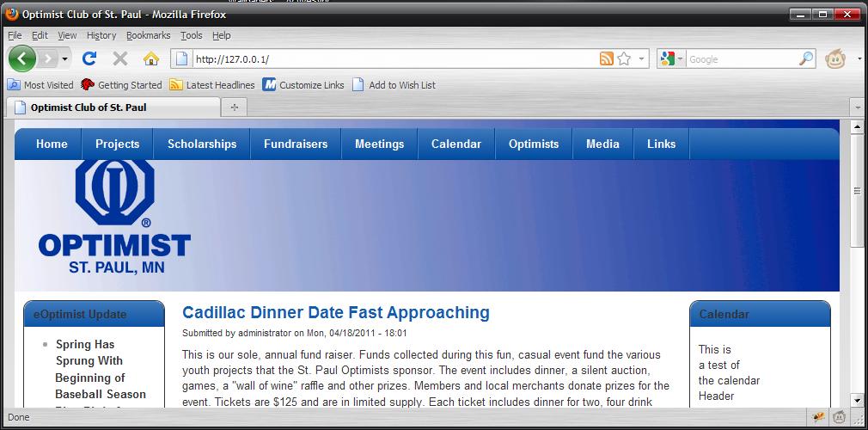Viewport: 868px width, 430px height.
Task: Open the Fundraisers navigation item
Action: 296,144
